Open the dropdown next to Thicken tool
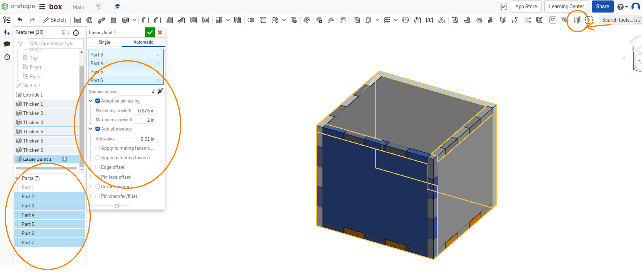Image resolution: width=644 pixels, height=276 pixels. pos(134,20)
